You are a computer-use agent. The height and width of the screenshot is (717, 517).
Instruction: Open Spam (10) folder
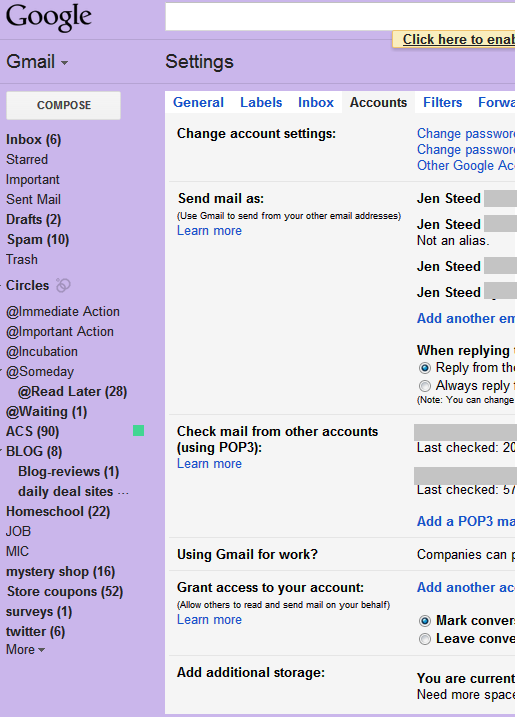tap(38, 240)
